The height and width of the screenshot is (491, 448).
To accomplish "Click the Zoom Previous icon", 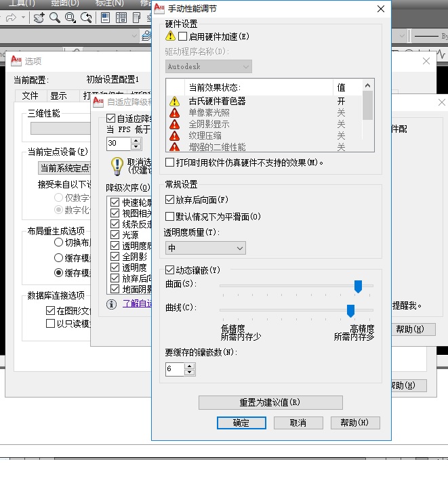I will [x=86, y=18].
